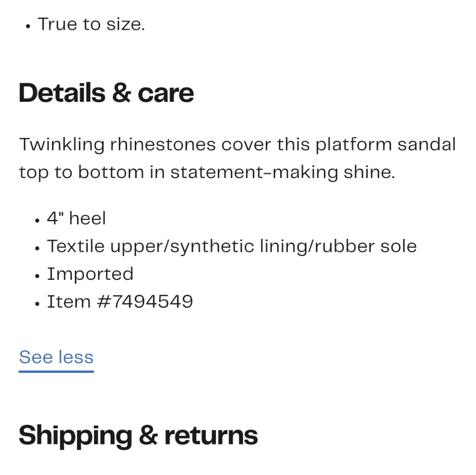This screenshot has height=475, width=476.
Task: Click the word rhinestones in the description
Action: point(163,145)
